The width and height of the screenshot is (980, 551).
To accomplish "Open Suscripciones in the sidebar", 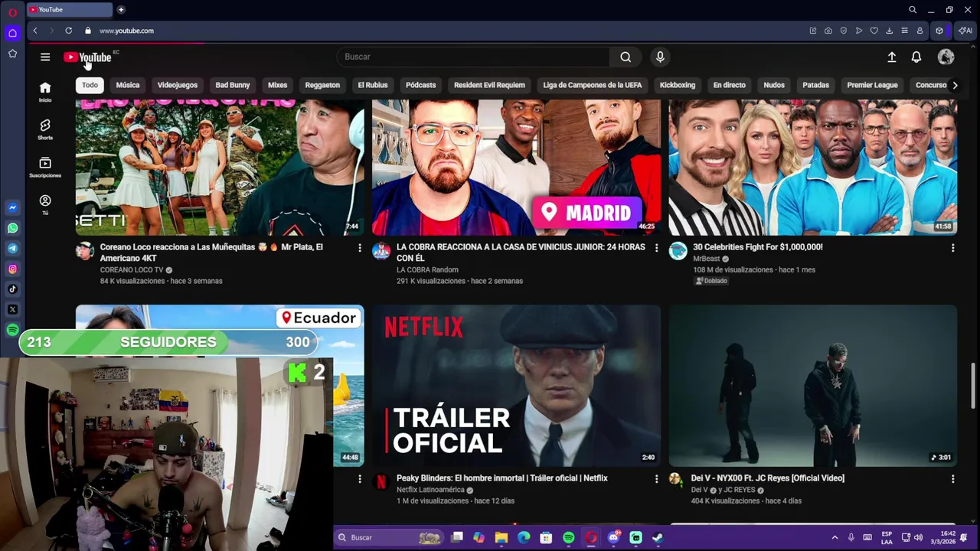I will (45, 168).
